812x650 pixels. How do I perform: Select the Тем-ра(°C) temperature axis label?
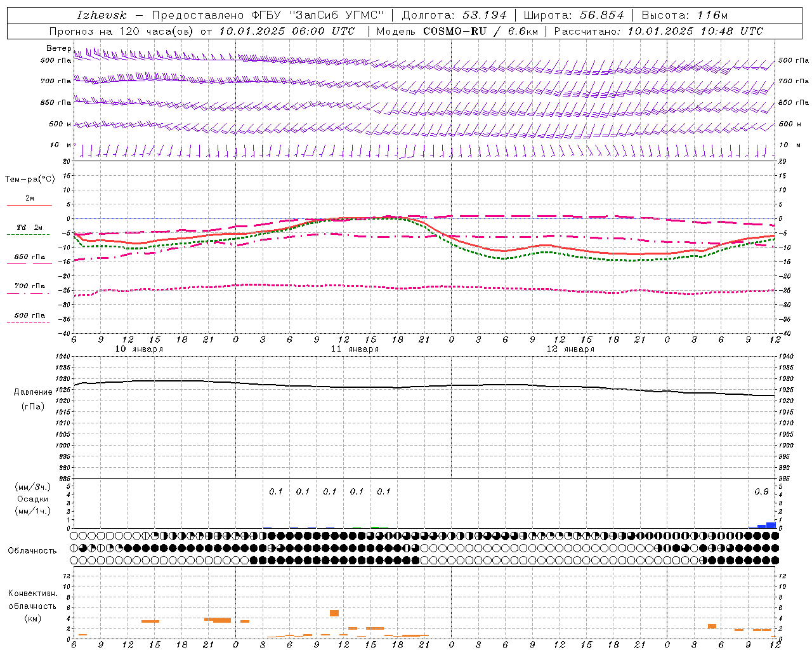[x=30, y=180]
